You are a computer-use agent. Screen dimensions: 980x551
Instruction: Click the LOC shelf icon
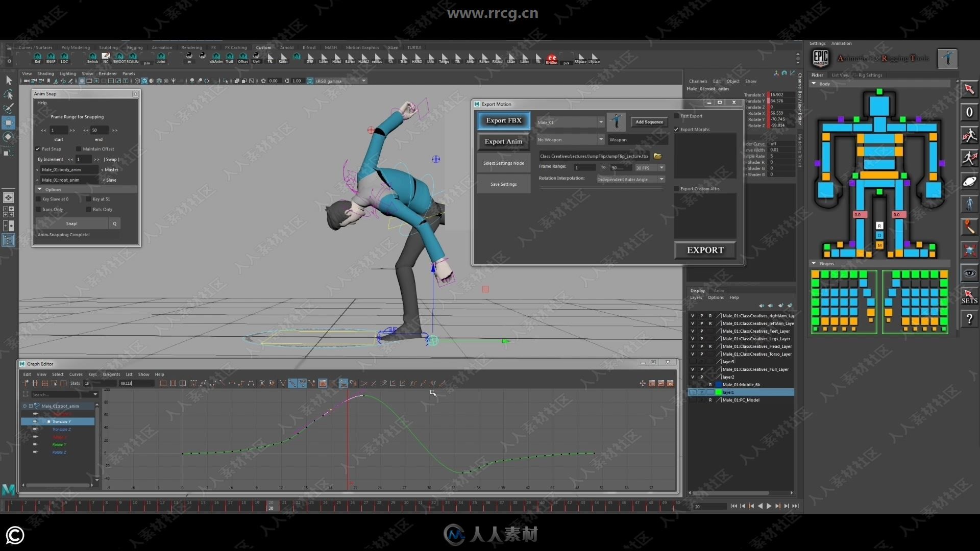[64, 58]
